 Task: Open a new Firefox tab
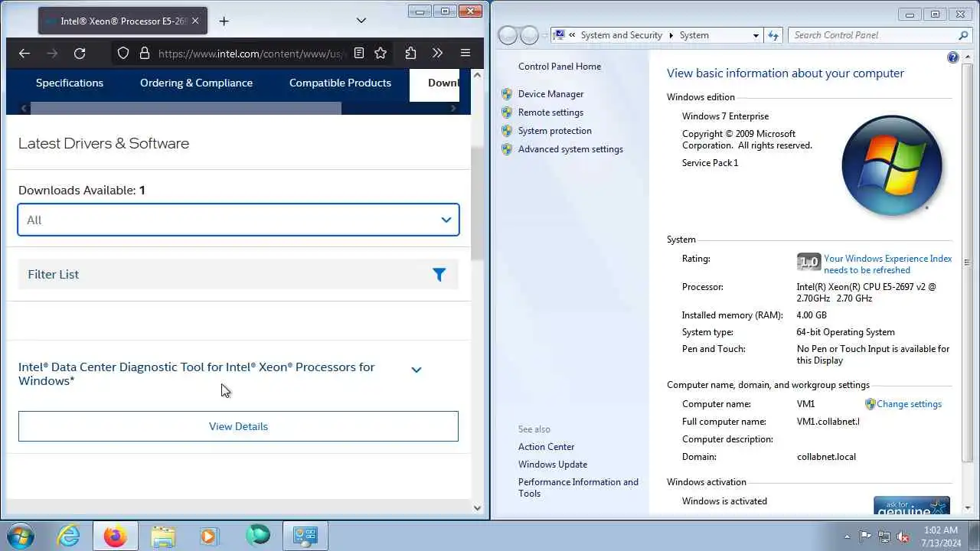[x=224, y=21]
